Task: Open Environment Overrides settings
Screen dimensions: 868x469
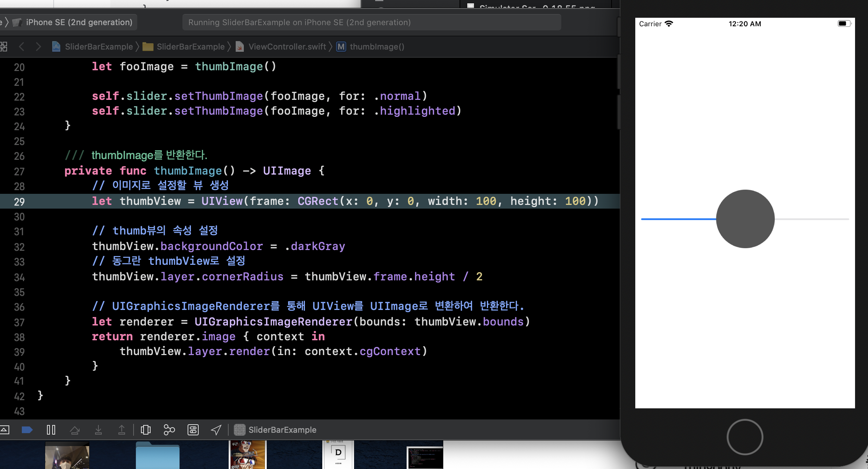Action: [193, 430]
